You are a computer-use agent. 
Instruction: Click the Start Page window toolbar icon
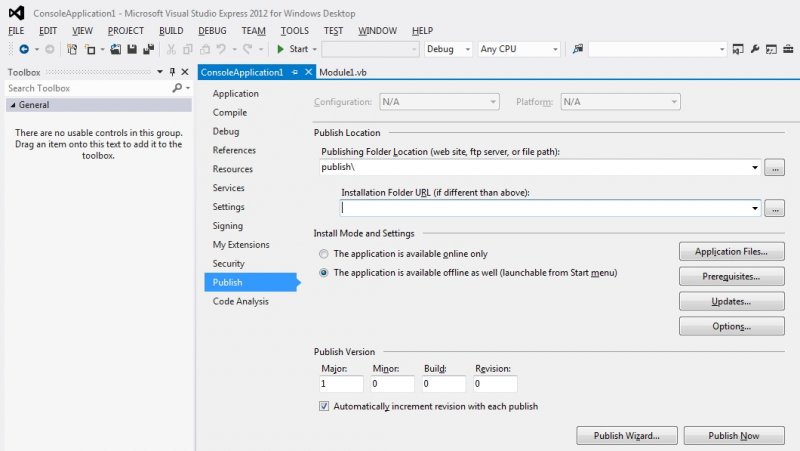click(771, 49)
